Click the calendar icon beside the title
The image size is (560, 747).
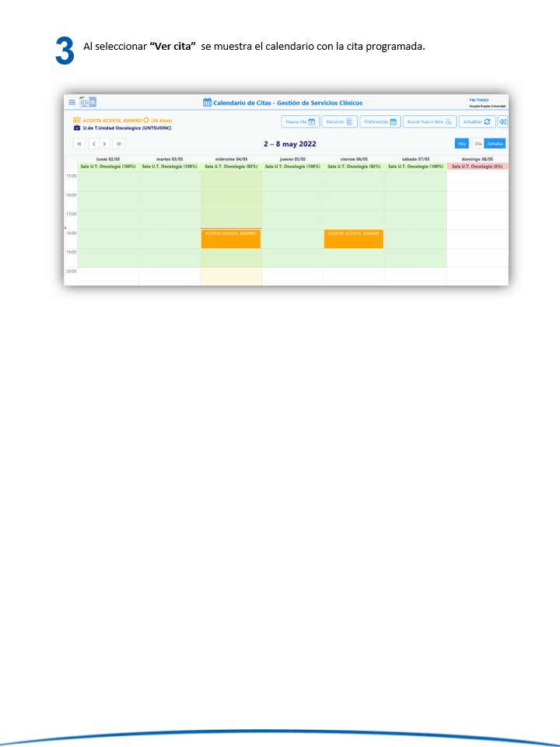tap(207, 103)
